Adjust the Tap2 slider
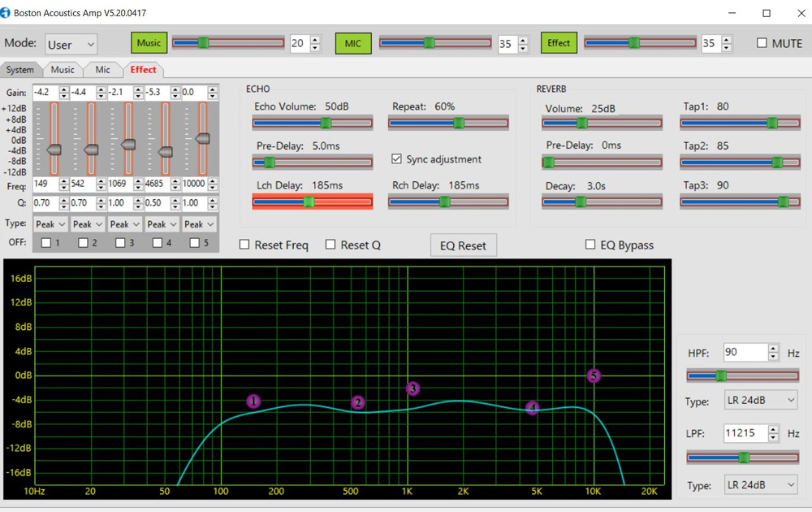 coord(740,163)
